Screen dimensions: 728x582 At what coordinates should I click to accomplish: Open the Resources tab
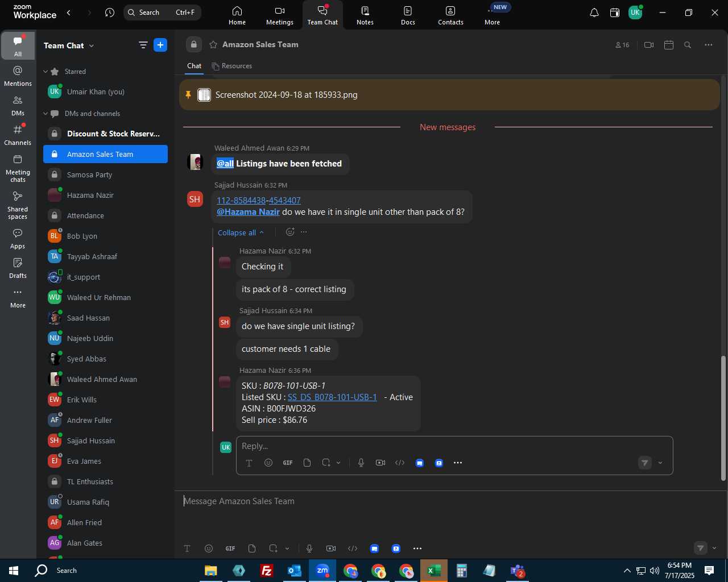pyautogui.click(x=231, y=66)
